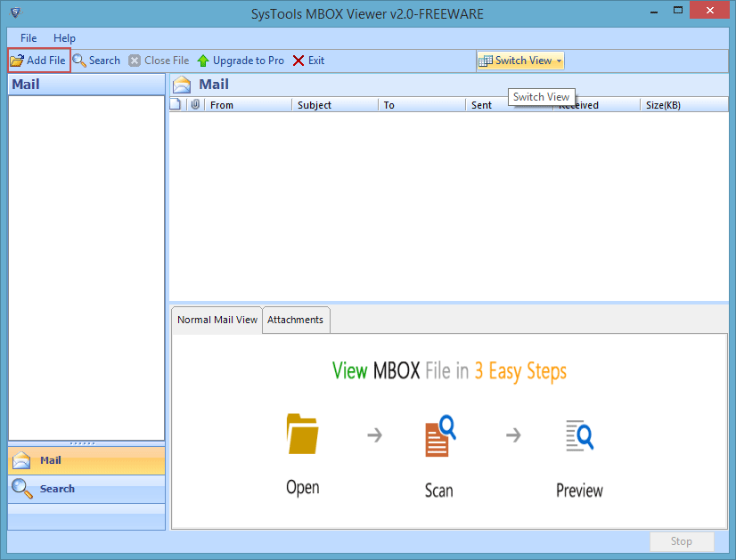736x560 pixels.
Task: Click the Preview magnifier step icon
Action: pos(580,435)
